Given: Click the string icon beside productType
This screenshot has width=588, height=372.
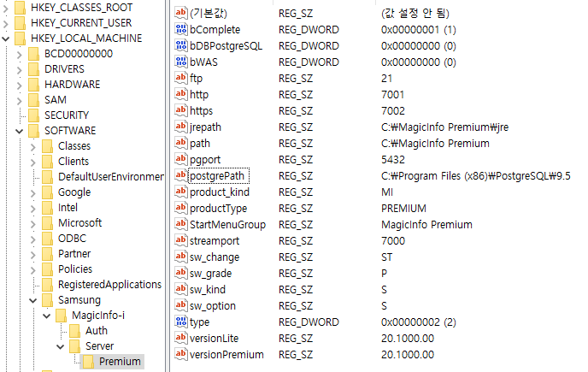Looking at the screenshot, I should pos(180,208).
